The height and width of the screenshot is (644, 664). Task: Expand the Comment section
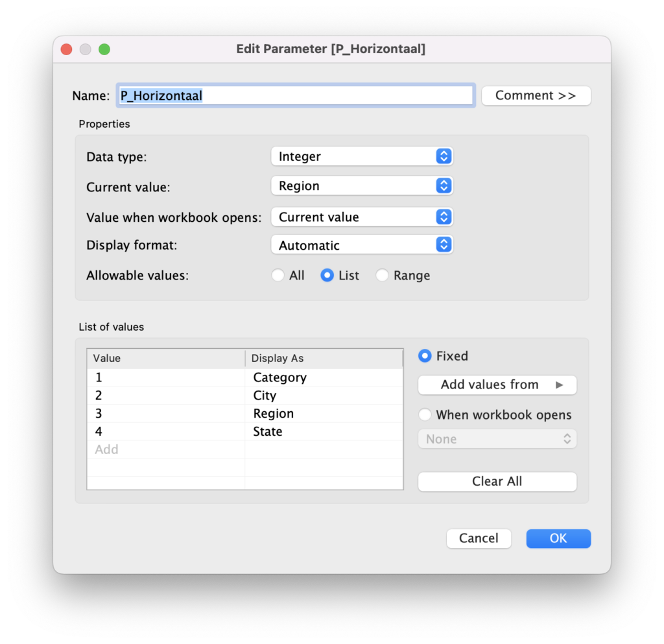click(x=536, y=95)
